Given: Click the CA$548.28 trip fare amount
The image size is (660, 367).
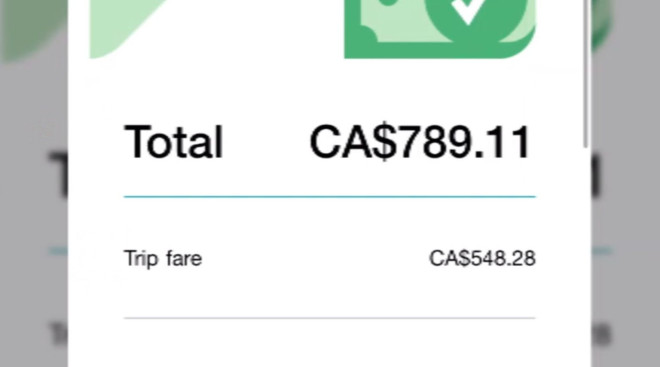Looking at the screenshot, I should [x=482, y=258].
